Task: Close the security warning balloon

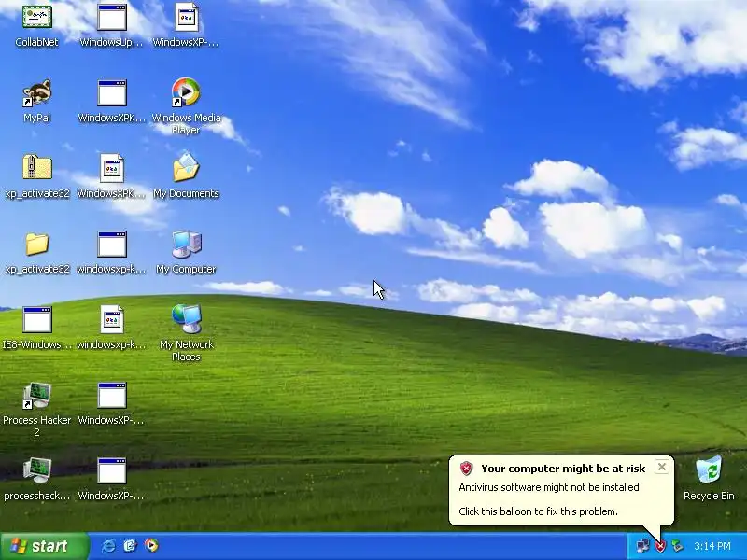Action: click(662, 468)
